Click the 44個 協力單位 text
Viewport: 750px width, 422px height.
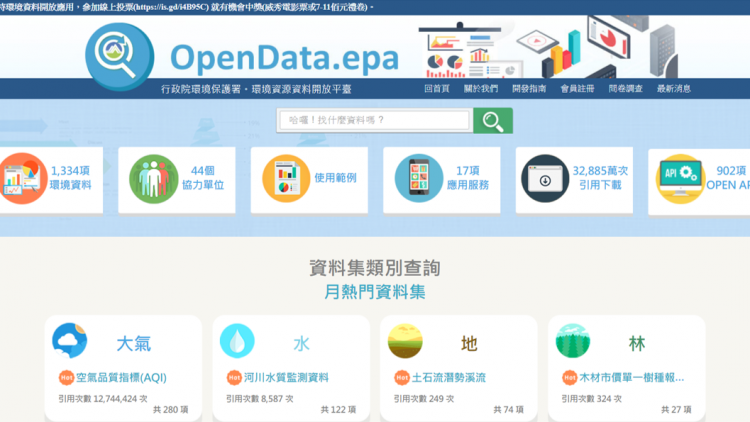(x=203, y=178)
